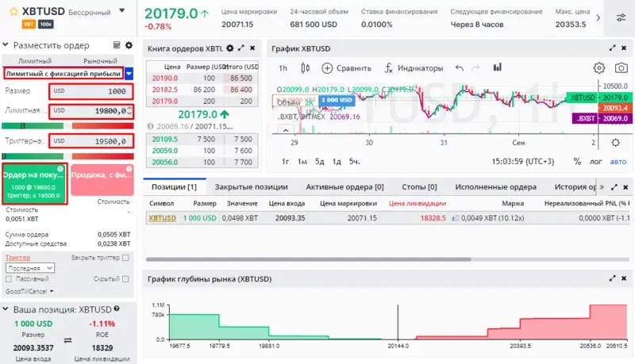Select the 20182.5 ask price row
635x364 pixels.
(202, 90)
